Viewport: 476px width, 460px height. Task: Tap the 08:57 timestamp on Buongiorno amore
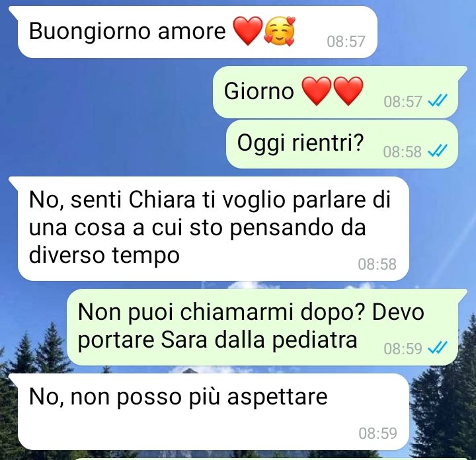click(x=346, y=42)
